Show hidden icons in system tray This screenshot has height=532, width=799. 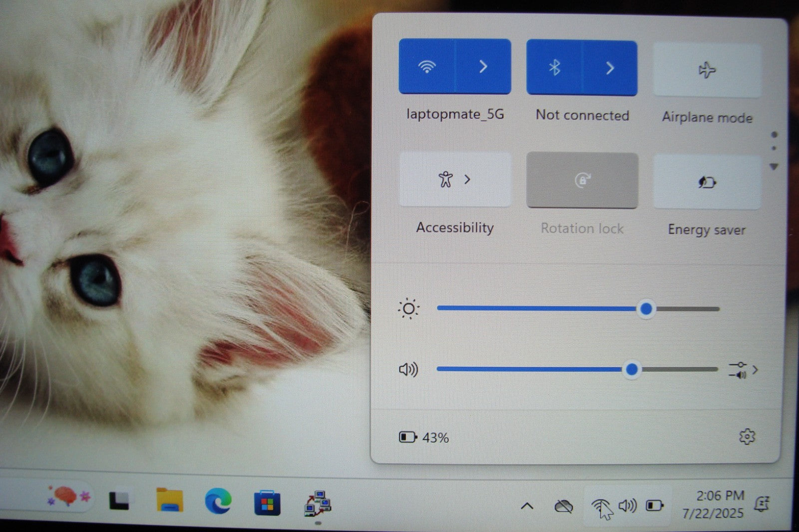527,506
